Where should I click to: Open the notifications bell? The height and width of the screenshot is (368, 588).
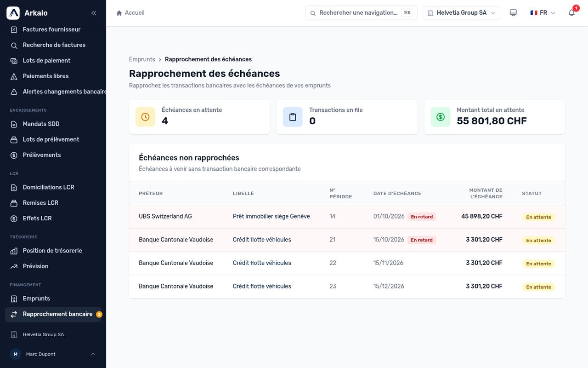click(x=571, y=13)
